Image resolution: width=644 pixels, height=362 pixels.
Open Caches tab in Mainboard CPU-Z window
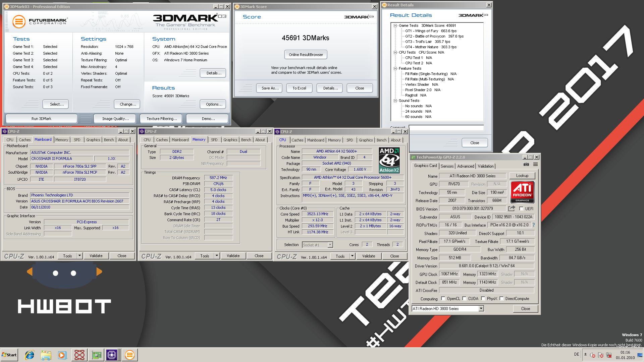point(25,140)
